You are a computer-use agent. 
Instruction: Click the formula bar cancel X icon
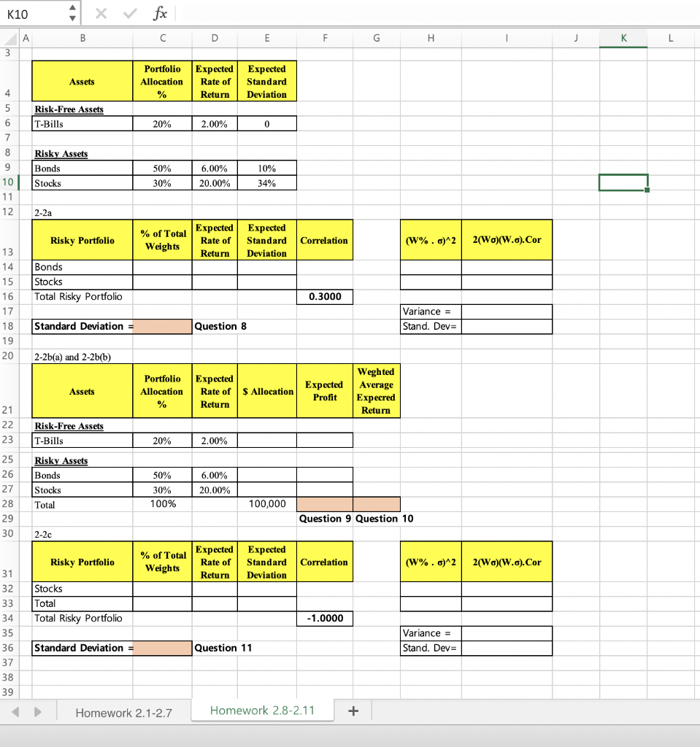click(101, 13)
